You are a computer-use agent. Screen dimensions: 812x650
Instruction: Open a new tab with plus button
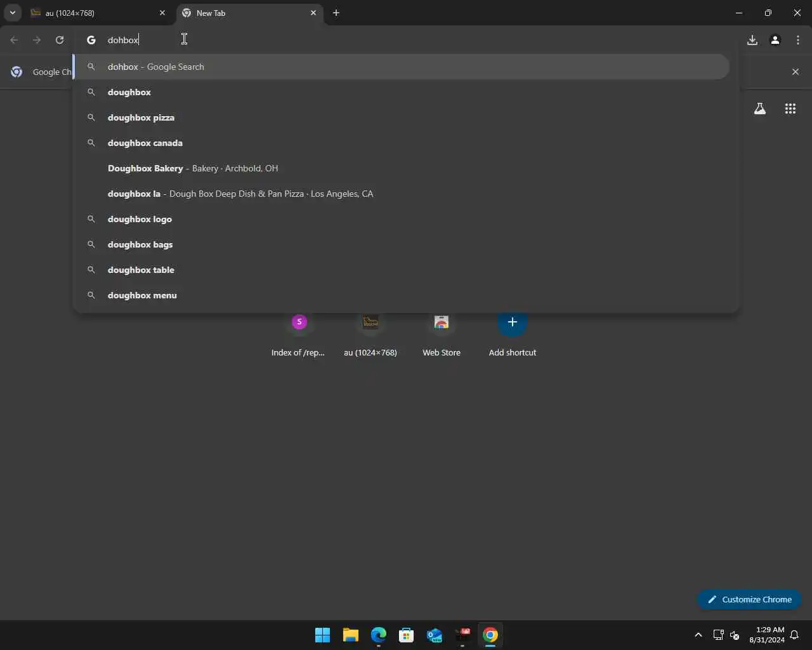[x=336, y=13]
